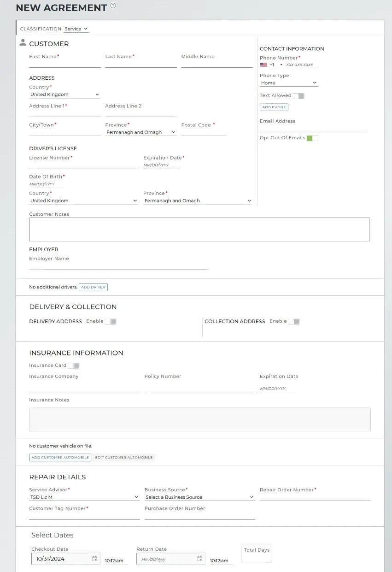
Task: Open the address Country dropdown
Action: (65, 94)
